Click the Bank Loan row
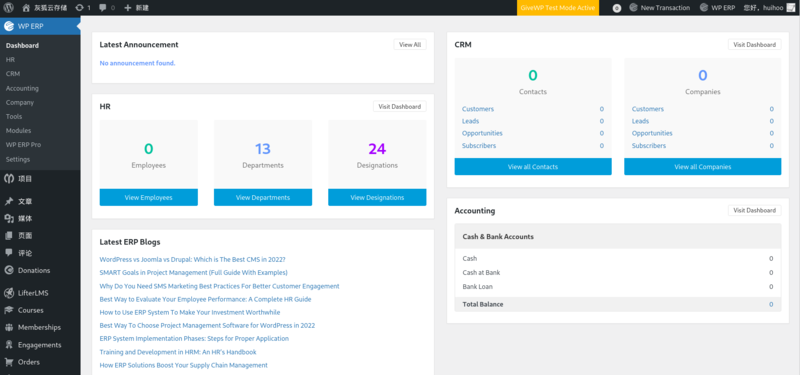 click(618, 287)
